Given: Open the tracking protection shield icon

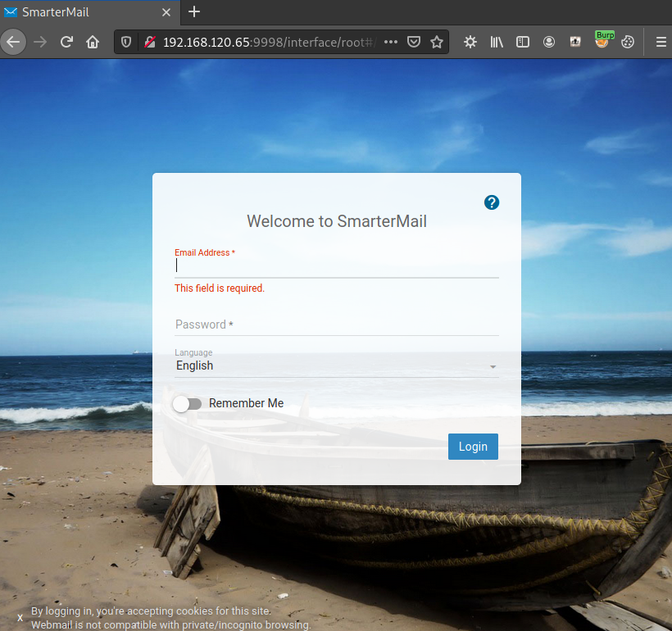Looking at the screenshot, I should (126, 42).
